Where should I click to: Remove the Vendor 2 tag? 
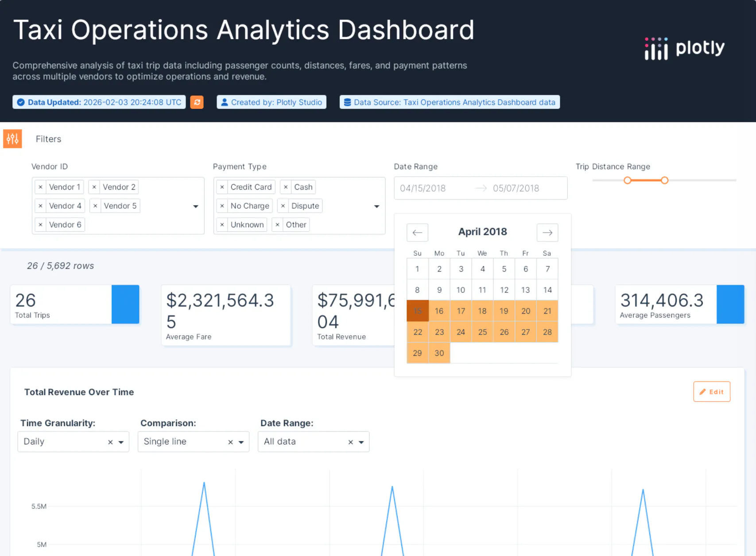tap(94, 187)
